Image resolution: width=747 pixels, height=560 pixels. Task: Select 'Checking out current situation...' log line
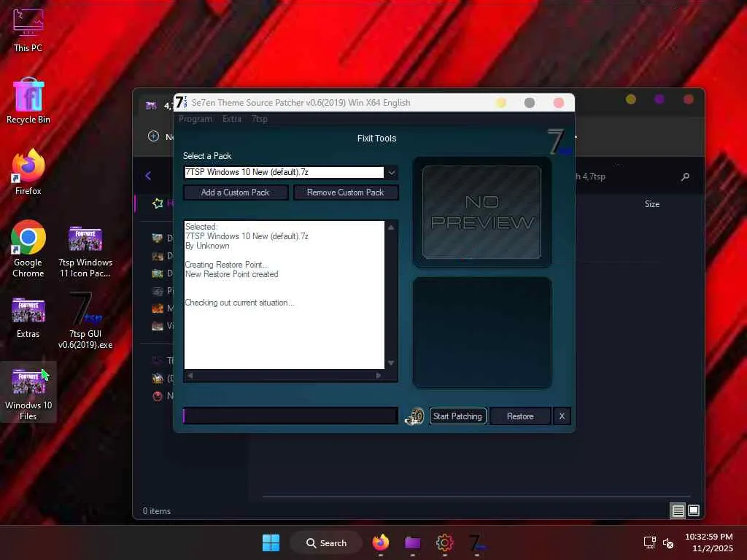point(239,303)
